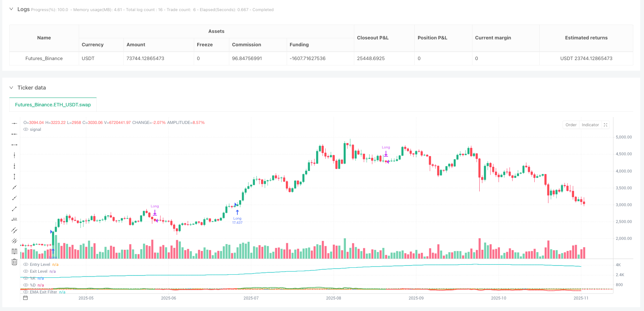Click the Order button on chart
The height and width of the screenshot is (311, 644).
571,125
